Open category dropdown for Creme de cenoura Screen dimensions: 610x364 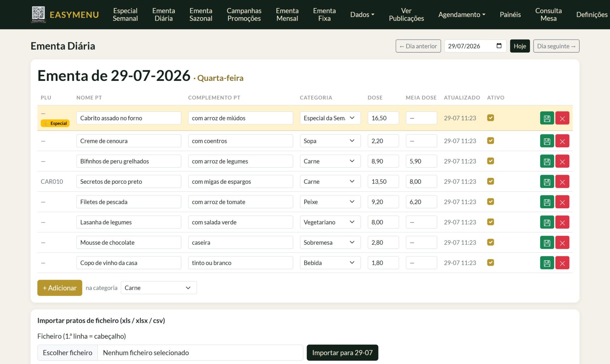pyautogui.click(x=330, y=141)
